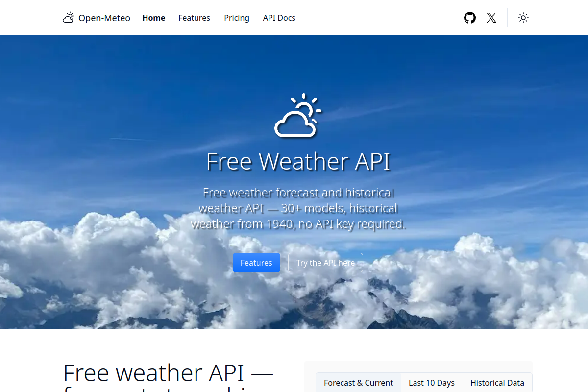Switch to the Forecast & Current tab

coord(358,383)
